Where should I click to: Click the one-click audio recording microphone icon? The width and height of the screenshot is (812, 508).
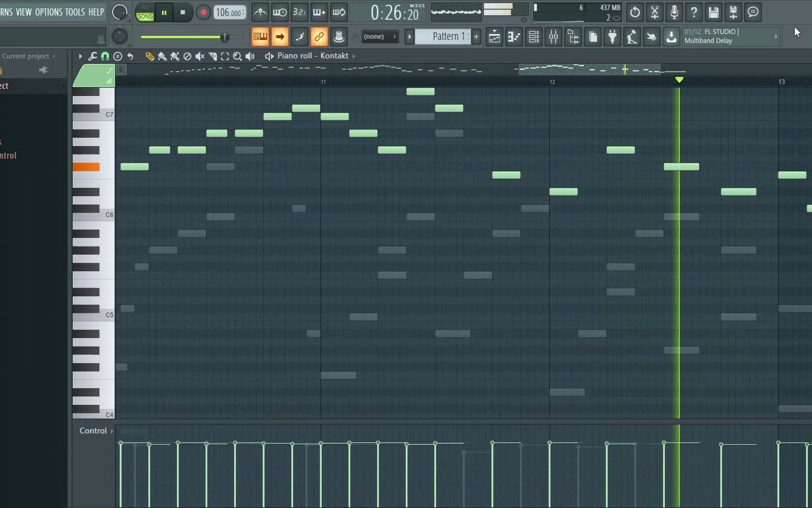click(674, 12)
